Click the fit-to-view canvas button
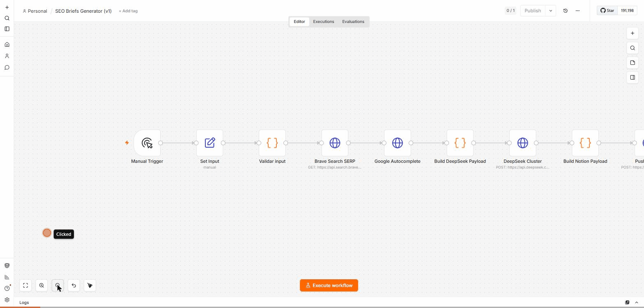644x308 pixels. (25, 285)
